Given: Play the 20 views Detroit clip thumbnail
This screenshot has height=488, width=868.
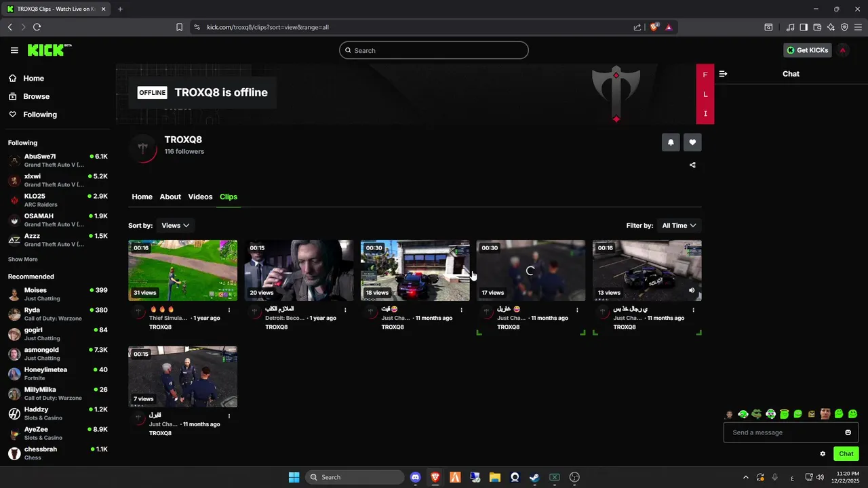Looking at the screenshot, I should point(299,270).
